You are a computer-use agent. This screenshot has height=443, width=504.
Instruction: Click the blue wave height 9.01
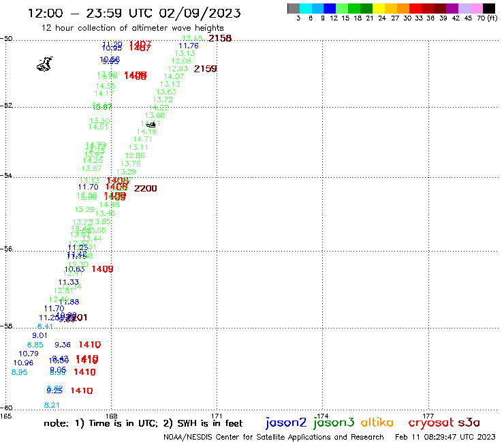click(x=40, y=335)
